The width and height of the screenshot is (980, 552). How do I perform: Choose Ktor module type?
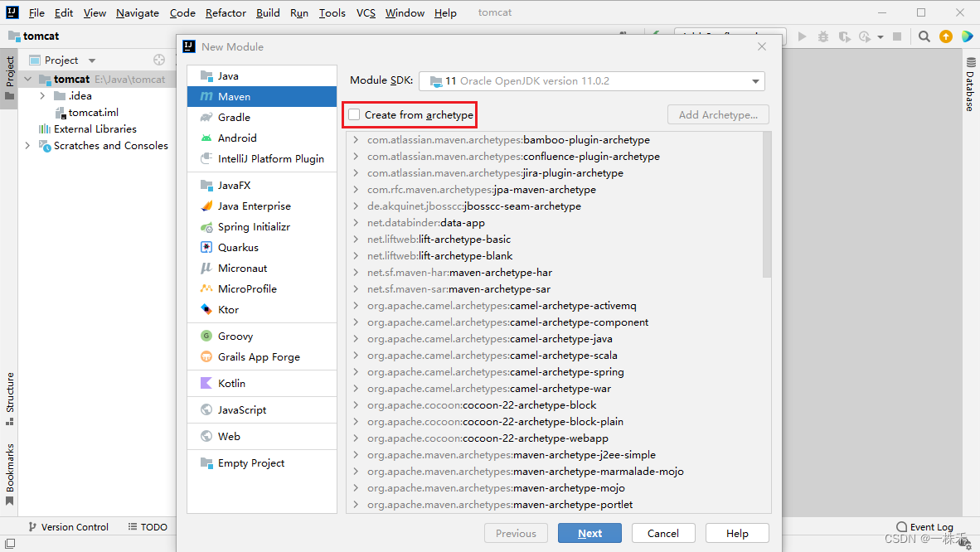pos(262,309)
